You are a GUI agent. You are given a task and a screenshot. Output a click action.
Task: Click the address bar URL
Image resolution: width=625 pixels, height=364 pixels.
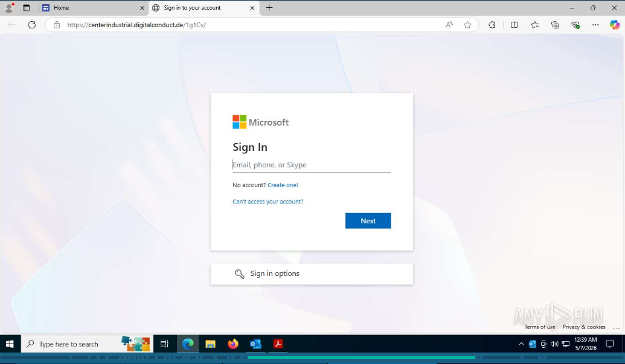(x=136, y=25)
